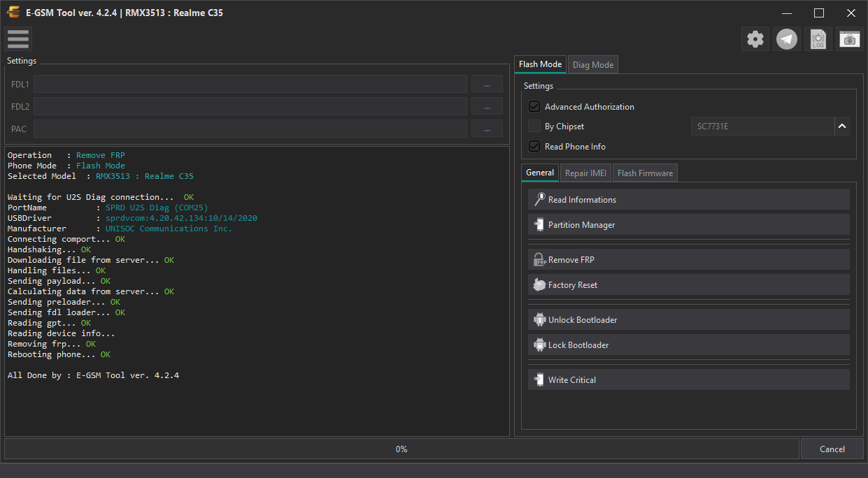Viewport: 868px width, 478px height.
Task: Click 'Remove FRP' operation text in log
Action: tap(101, 155)
